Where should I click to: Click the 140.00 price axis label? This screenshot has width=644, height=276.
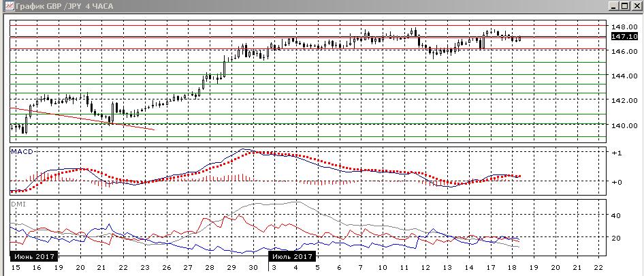click(x=624, y=125)
